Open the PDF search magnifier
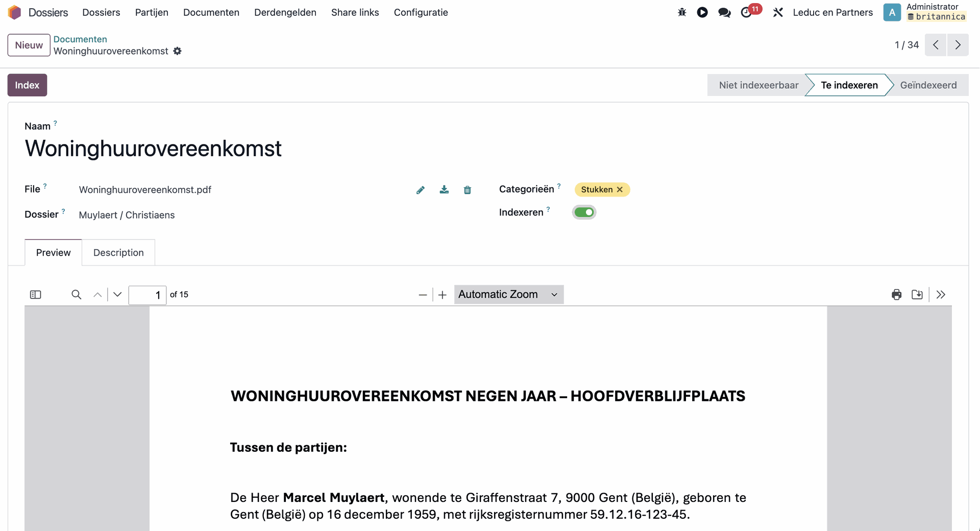980x531 pixels. click(76, 295)
